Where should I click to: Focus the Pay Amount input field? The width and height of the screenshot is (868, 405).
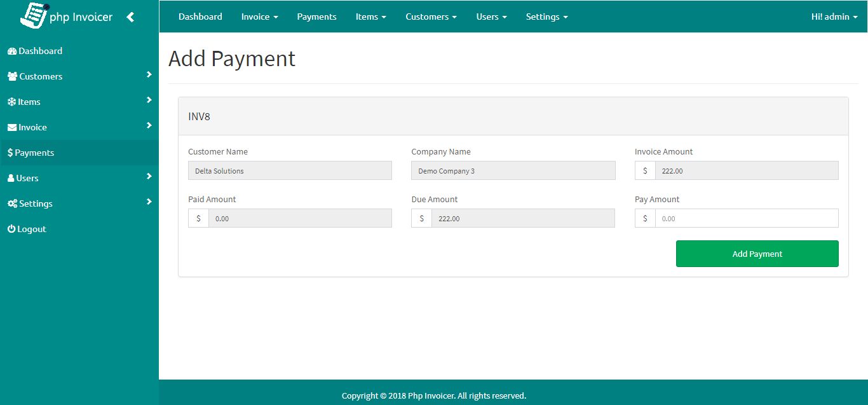click(747, 218)
